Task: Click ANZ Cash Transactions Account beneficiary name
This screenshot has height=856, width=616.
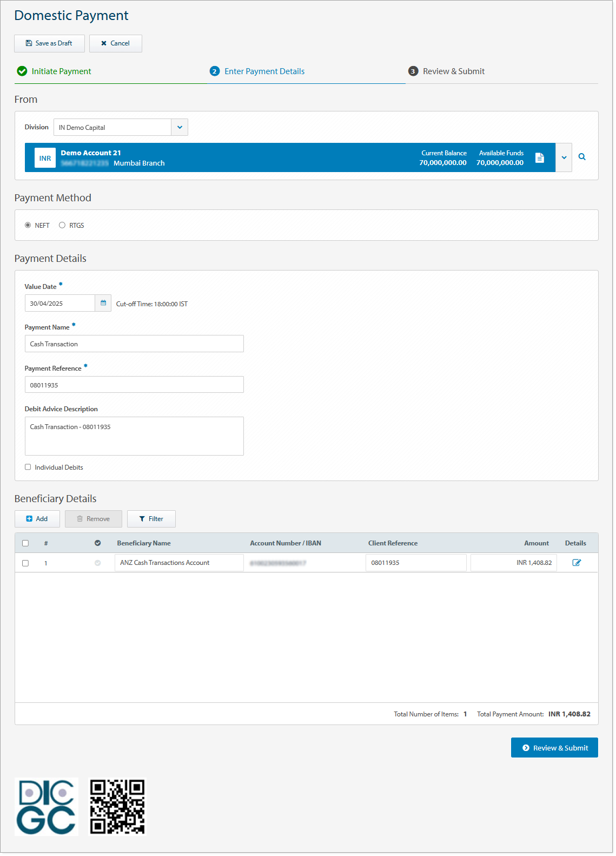Action: coord(179,563)
